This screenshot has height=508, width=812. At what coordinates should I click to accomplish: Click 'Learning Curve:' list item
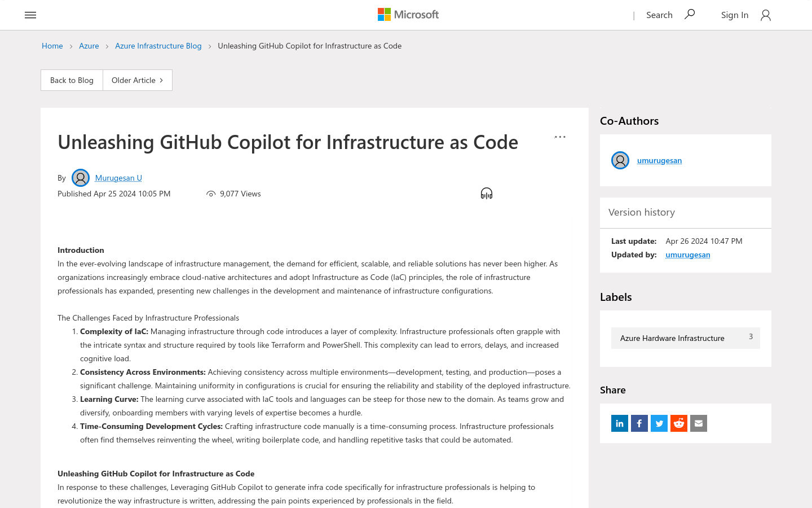click(x=109, y=399)
